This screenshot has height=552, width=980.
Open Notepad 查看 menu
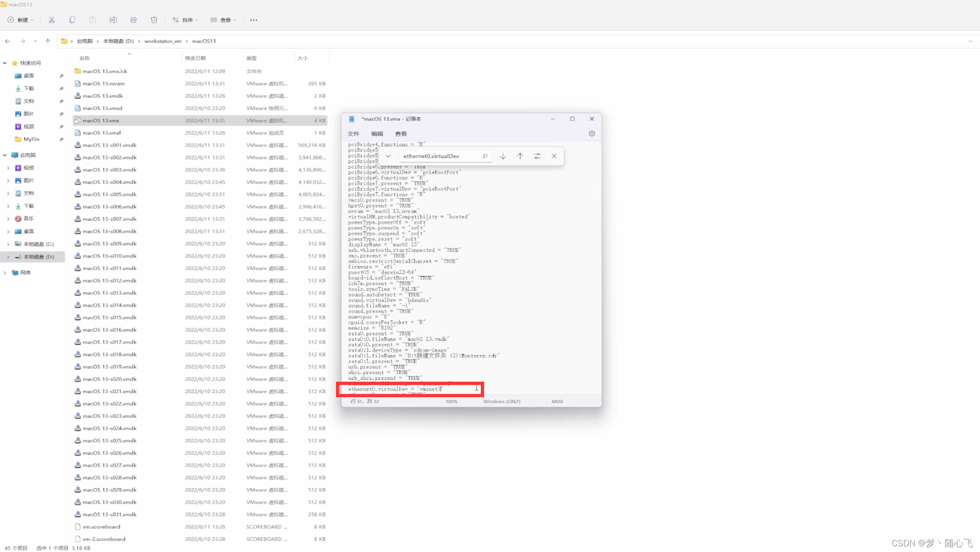pos(401,134)
